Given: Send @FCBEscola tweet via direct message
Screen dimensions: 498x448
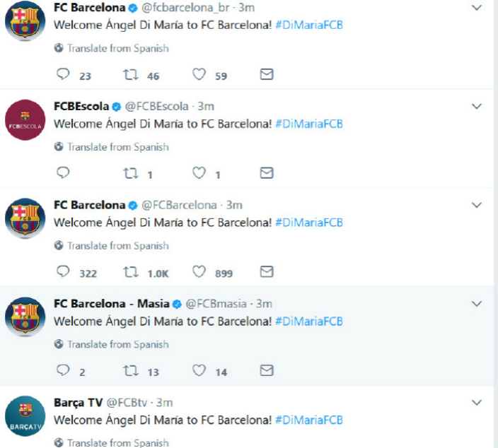Looking at the screenshot, I should coord(267,173).
